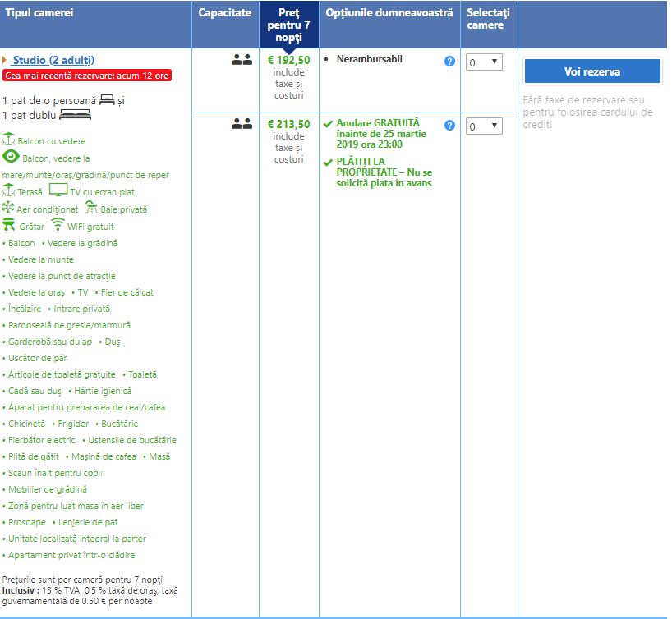Click the single bed icon
Image resolution: width=672 pixels, height=619 pixels.
point(106,99)
